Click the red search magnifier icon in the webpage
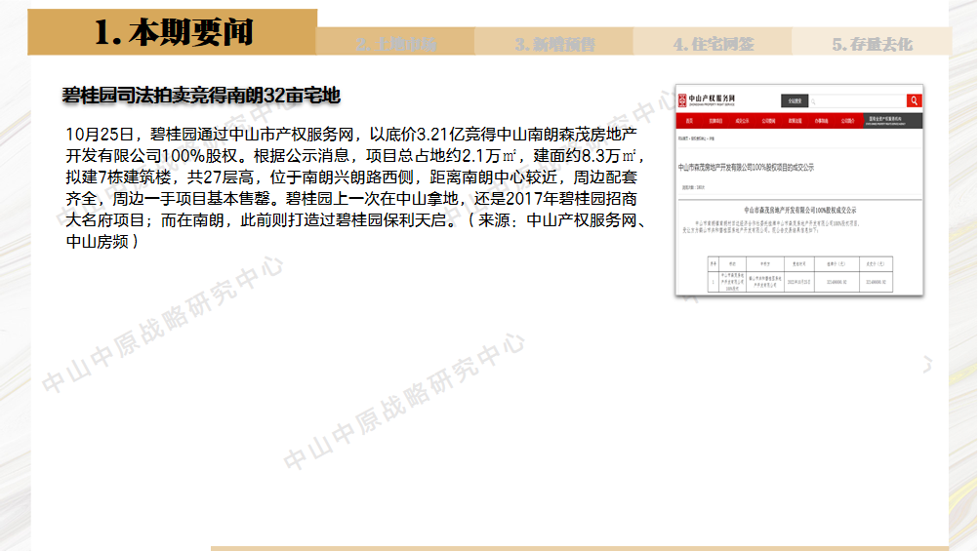The width and height of the screenshot is (980, 551). point(914,100)
